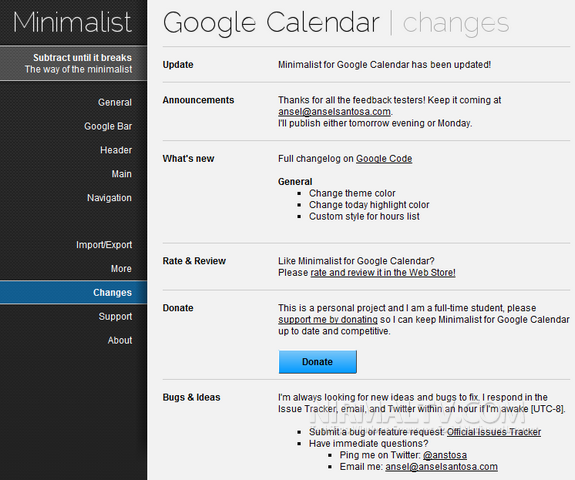Open the @anstosa Twitter link

pyautogui.click(x=445, y=455)
